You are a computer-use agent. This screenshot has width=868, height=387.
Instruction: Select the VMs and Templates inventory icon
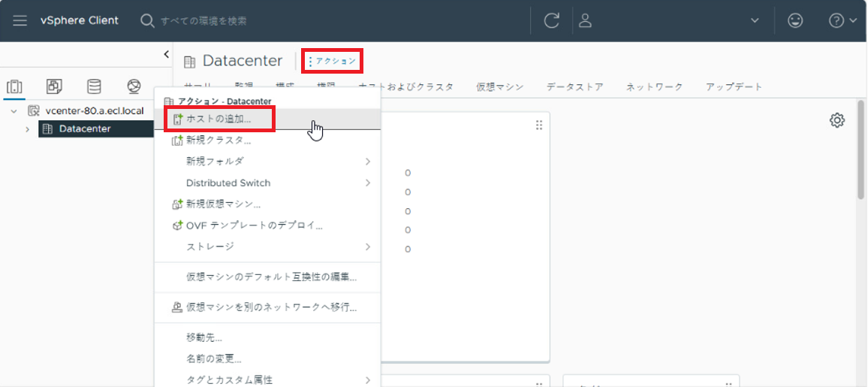pos(54,86)
